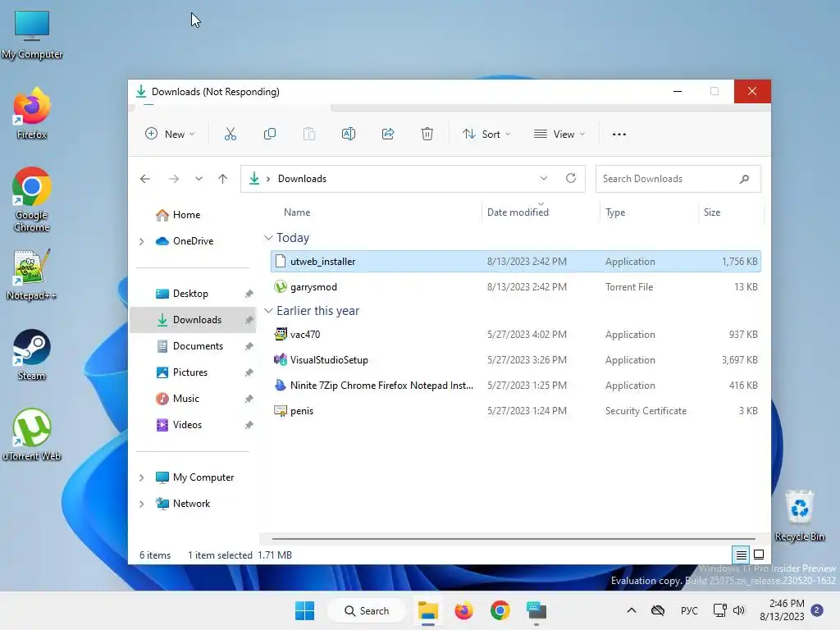Open recent locations dropdown arrow

tap(199, 179)
